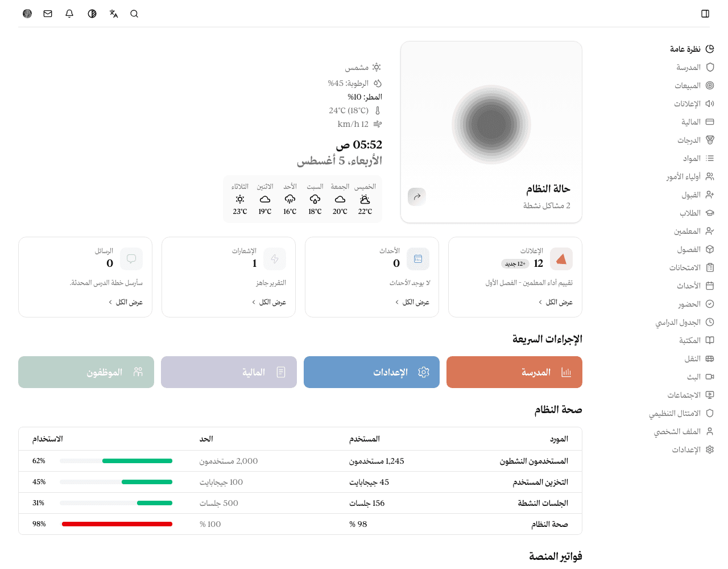Click the القبول user-plus icon
The width and height of the screenshot is (728, 569).
click(710, 195)
